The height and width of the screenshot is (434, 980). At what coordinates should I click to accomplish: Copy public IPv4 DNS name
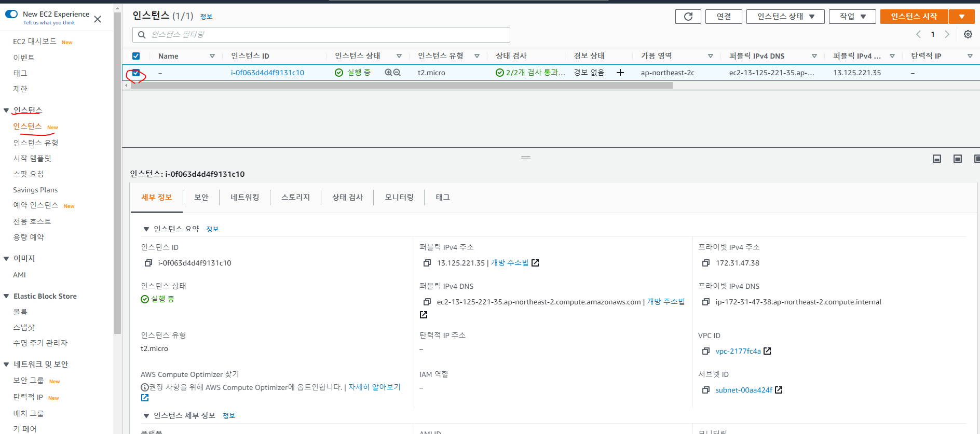pyautogui.click(x=427, y=302)
